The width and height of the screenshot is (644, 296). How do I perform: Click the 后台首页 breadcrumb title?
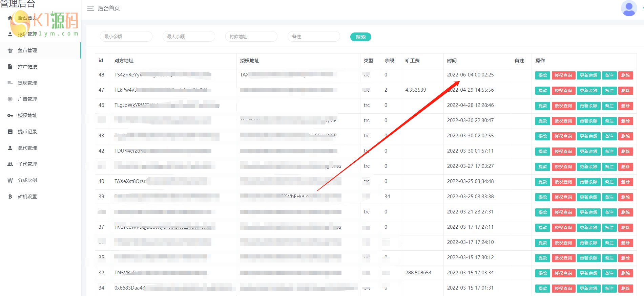[x=109, y=8]
